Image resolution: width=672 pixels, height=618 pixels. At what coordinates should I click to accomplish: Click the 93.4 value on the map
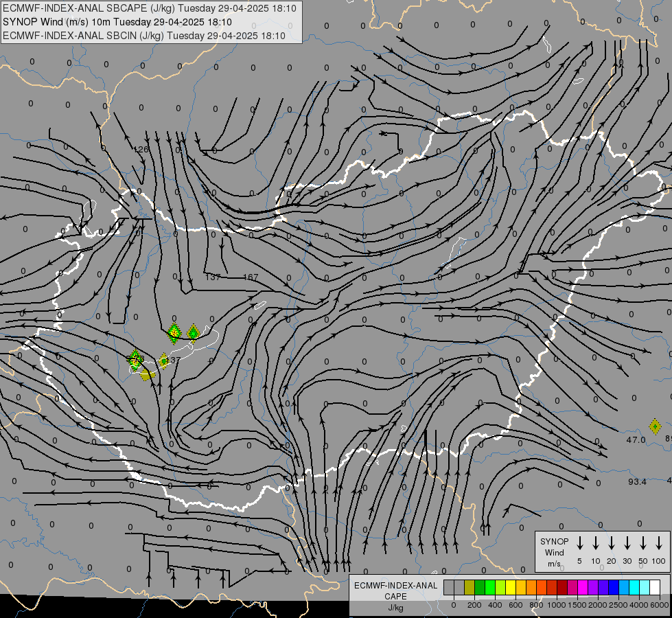pos(637,481)
